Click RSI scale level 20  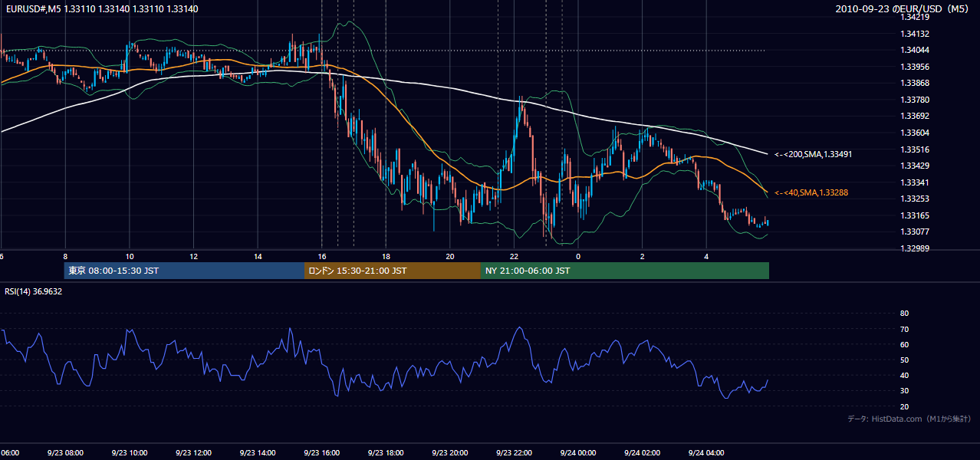904,406
